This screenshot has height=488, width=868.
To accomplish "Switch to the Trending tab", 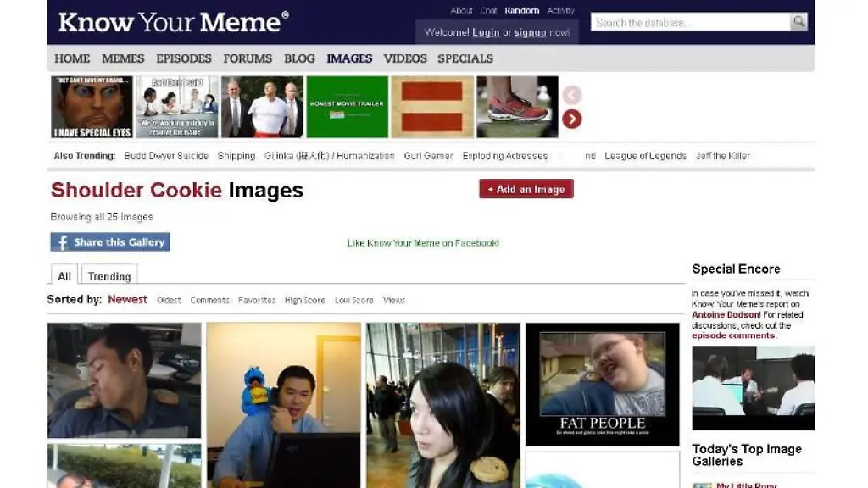I will click(x=109, y=275).
